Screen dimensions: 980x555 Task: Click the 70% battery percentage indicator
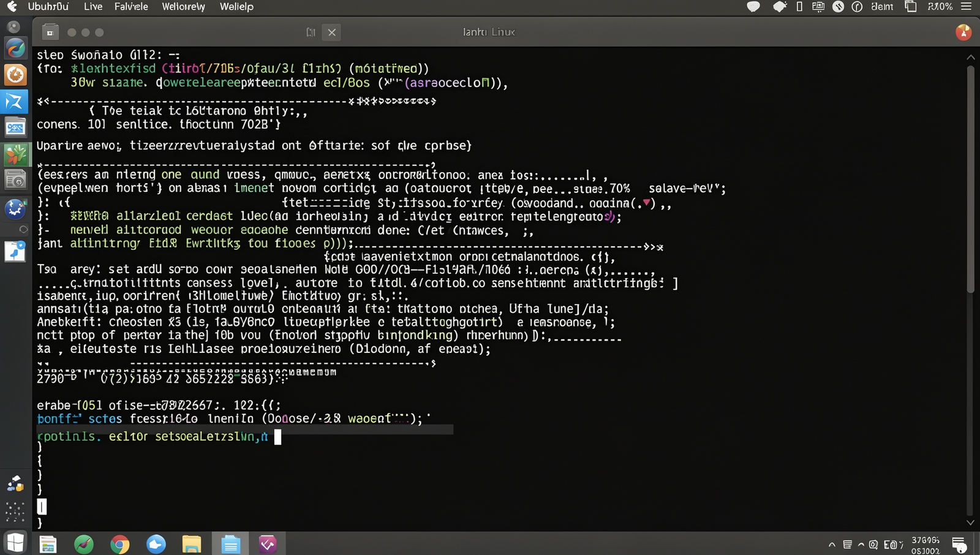940,7
